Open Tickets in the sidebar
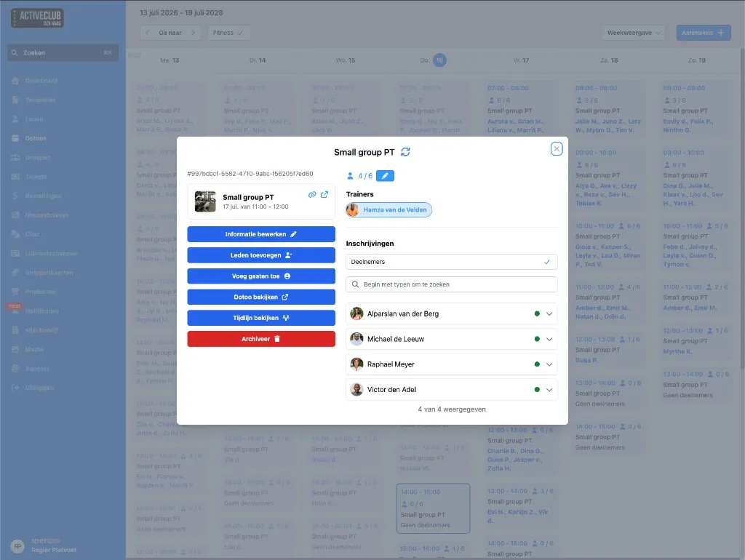 [x=36, y=177]
